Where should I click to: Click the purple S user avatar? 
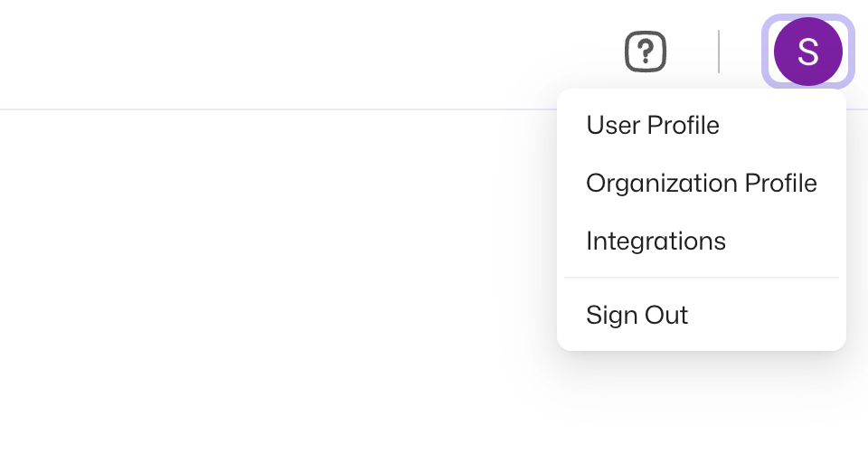point(807,52)
